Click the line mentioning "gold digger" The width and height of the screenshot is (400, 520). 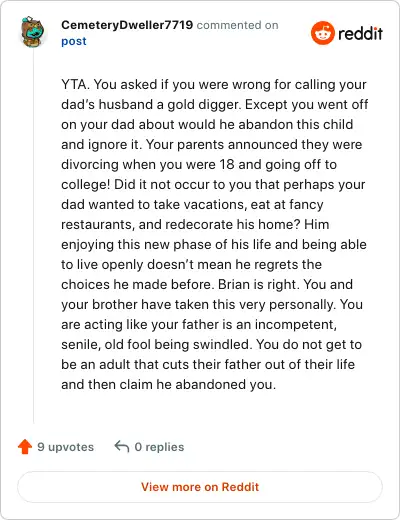pyautogui.click(x=215, y=104)
